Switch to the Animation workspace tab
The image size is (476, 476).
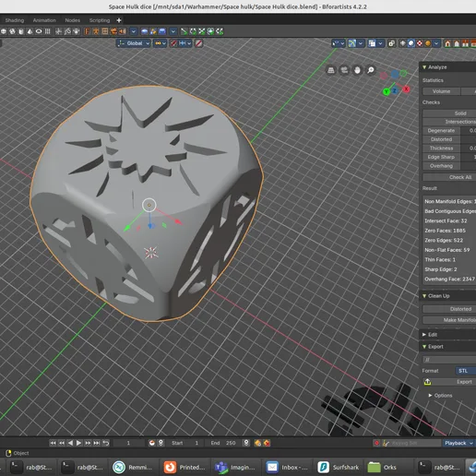(x=44, y=20)
